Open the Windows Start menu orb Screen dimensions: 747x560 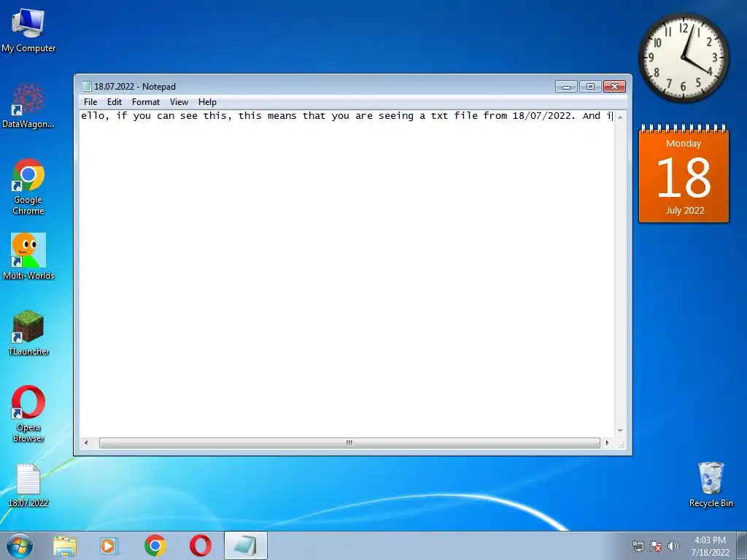click(20, 545)
